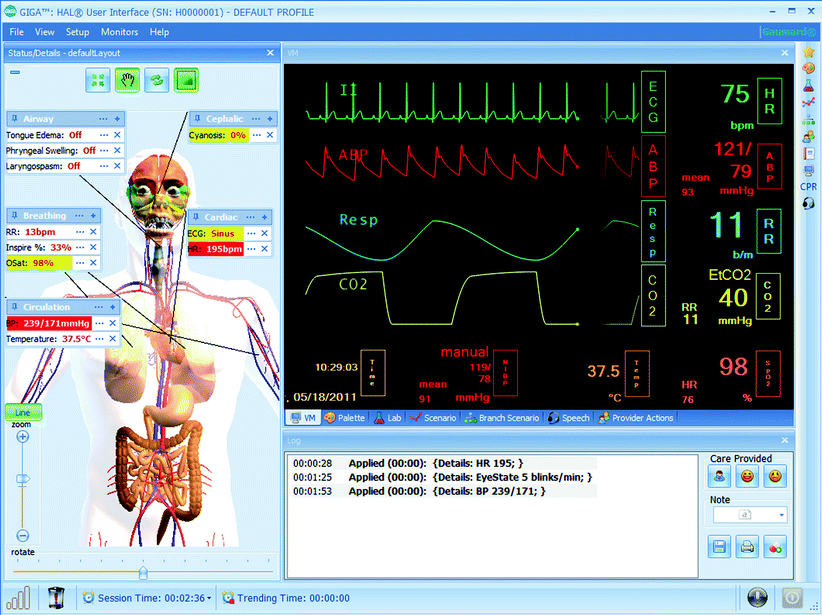Open the Session Time dropdown arrow

(208, 598)
